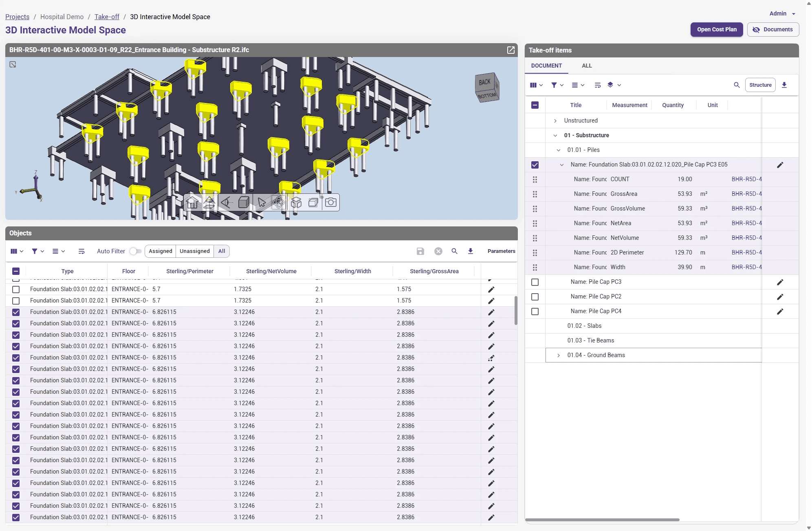The width and height of the screenshot is (812, 531).
Task: Edit the Pile Cap PC2 take-off item
Action: (780, 297)
